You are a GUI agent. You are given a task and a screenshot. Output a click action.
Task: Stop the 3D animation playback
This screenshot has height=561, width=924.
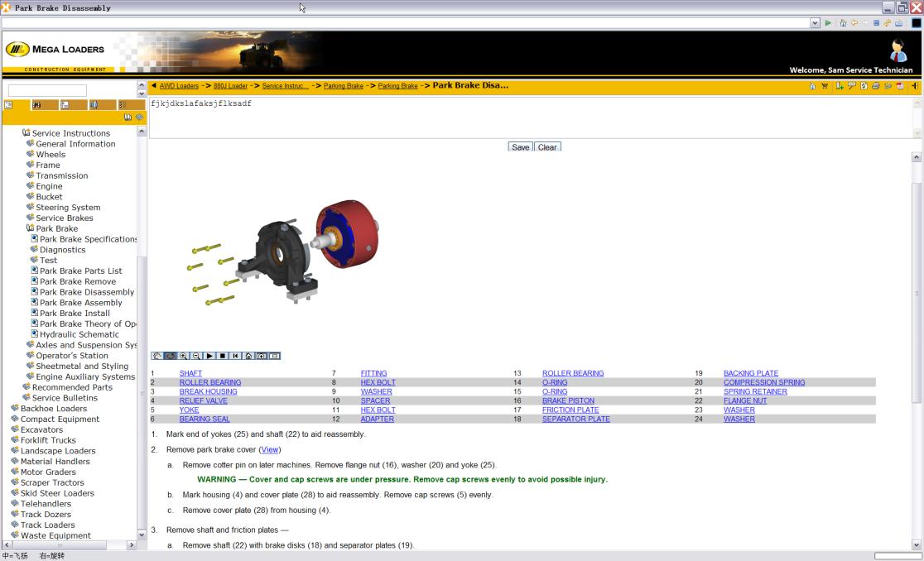tap(222, 356)
